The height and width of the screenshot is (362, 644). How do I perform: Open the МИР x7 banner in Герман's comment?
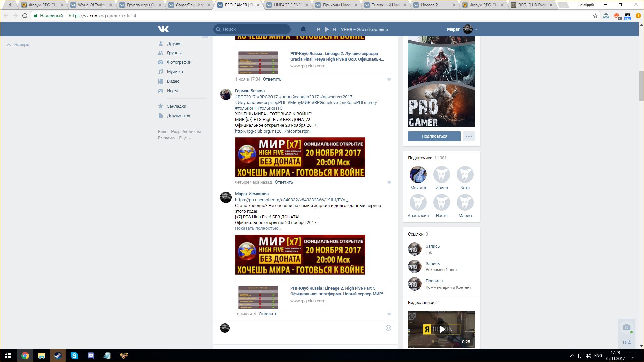(300, 157)
